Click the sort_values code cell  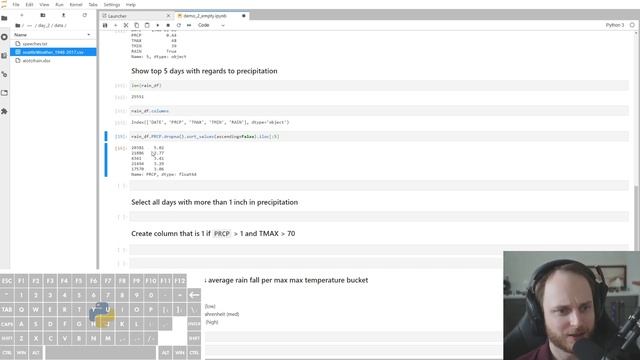[379, 136]
